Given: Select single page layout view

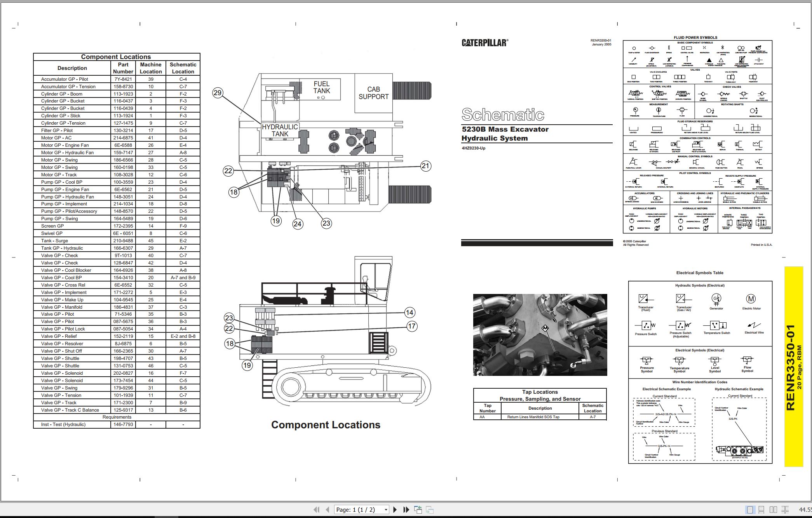Looking at the screenshot, I should pyautogui.click(x=750, y=509).
